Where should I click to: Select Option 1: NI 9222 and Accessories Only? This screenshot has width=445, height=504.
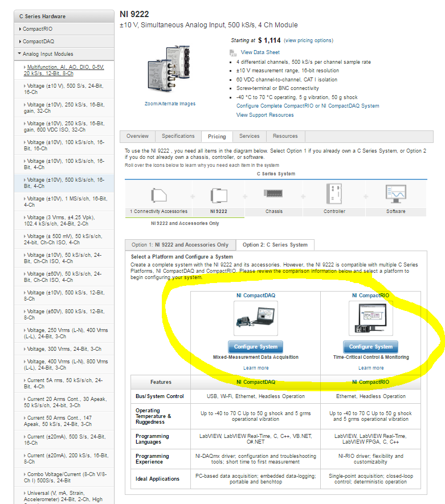coord(180,245)
